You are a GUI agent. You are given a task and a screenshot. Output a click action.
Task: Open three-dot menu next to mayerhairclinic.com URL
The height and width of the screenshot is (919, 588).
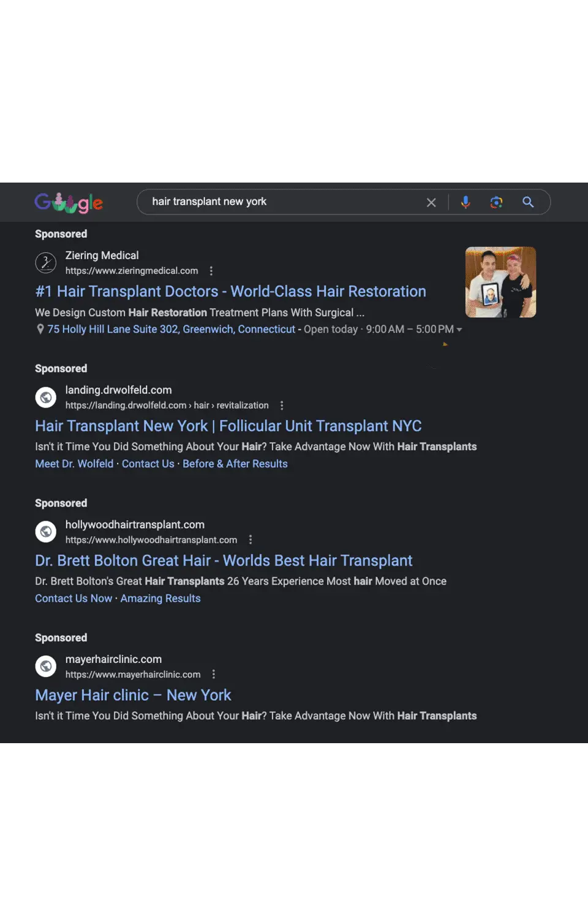214,675
